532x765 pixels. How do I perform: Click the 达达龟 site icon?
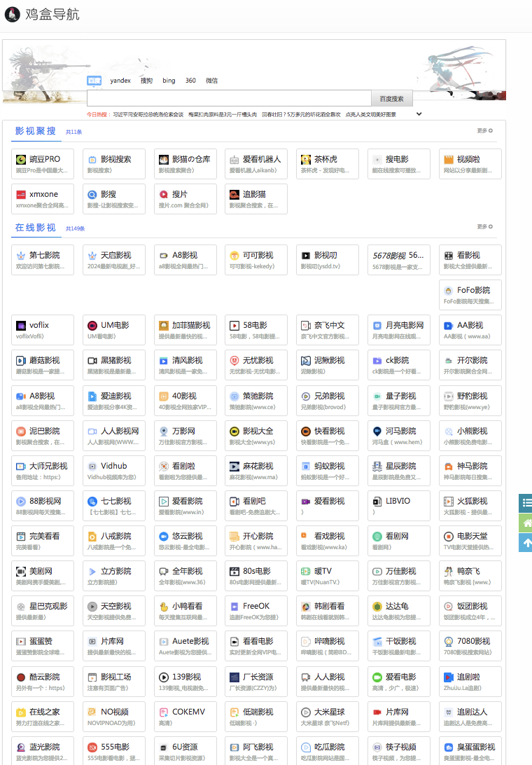[x=377, y=607]
